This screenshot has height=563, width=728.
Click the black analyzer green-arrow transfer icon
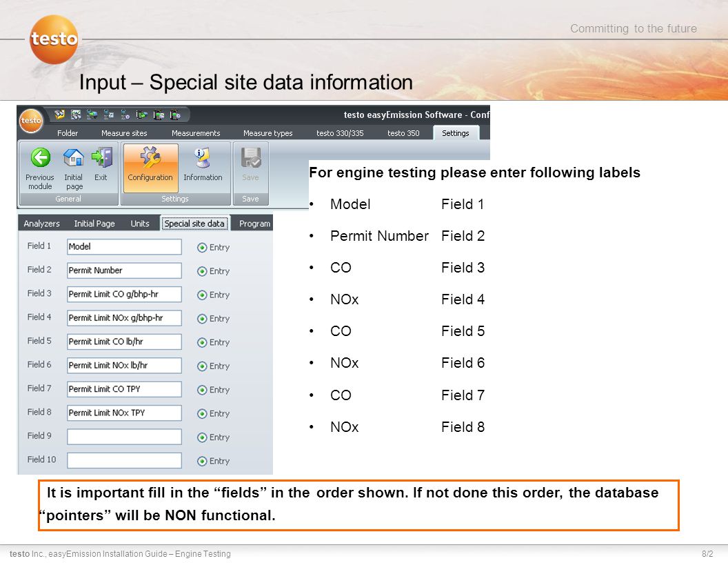click(x=141, y=115)
